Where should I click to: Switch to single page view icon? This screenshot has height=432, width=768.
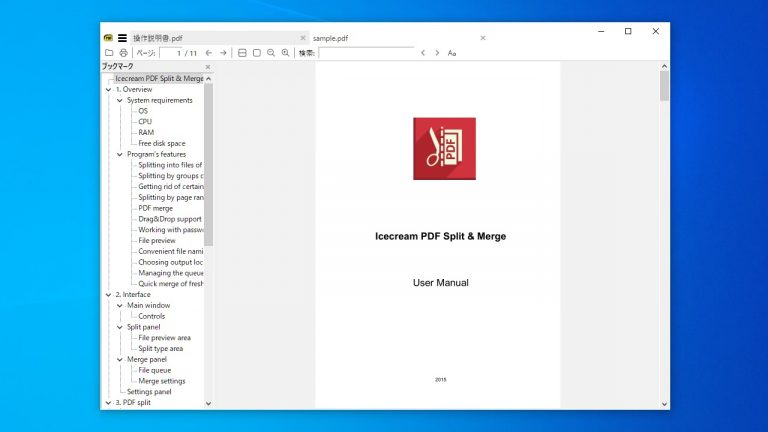pyautogui.click(x=257, y=53)
